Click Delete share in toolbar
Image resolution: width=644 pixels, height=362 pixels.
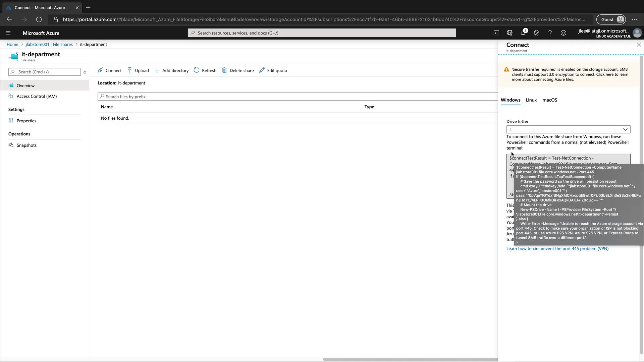(238, 70)
